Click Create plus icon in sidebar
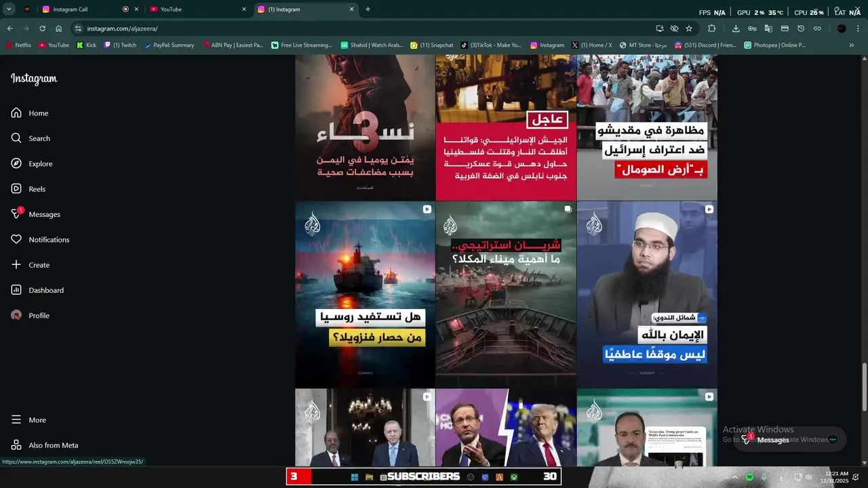868x488 pixels. click(17, 264)
